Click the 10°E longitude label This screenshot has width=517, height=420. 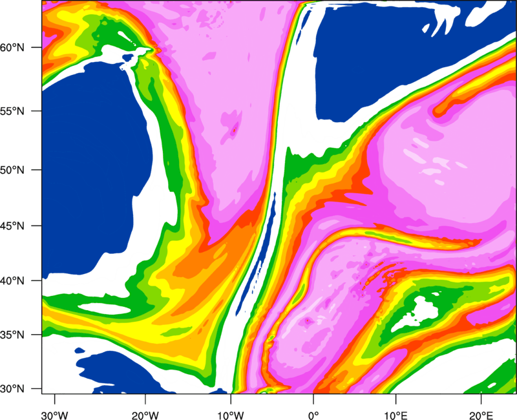pos(396,415)
